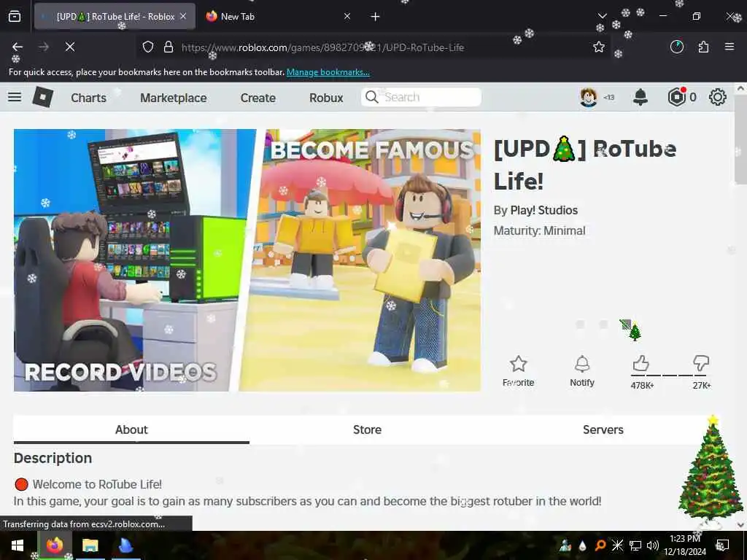Open the Manage bookmarks link

[x=328, y=72]
